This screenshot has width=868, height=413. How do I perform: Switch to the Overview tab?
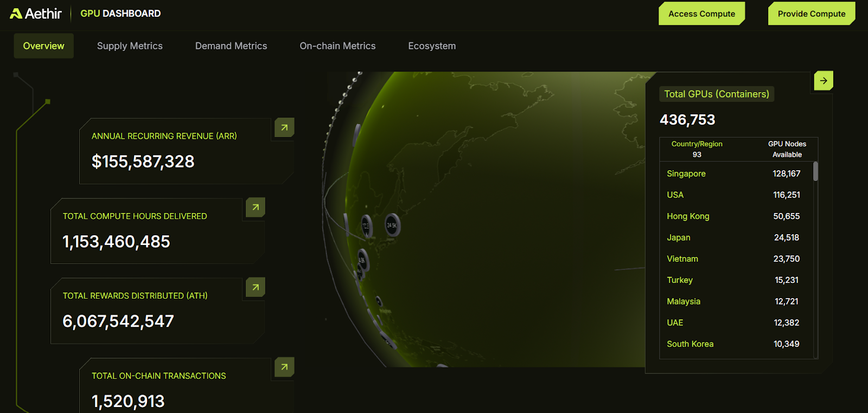coord(43,46)
